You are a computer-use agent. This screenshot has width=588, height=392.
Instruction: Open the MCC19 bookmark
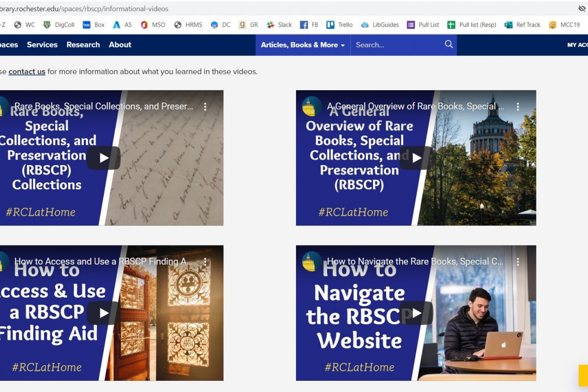click(564, 25)
